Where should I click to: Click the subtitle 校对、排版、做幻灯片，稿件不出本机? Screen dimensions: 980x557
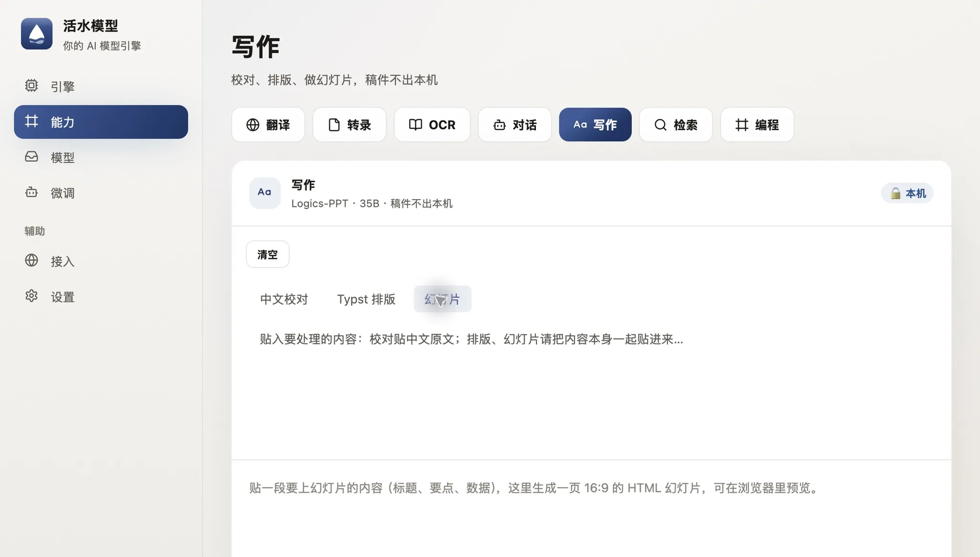point(334,80)
